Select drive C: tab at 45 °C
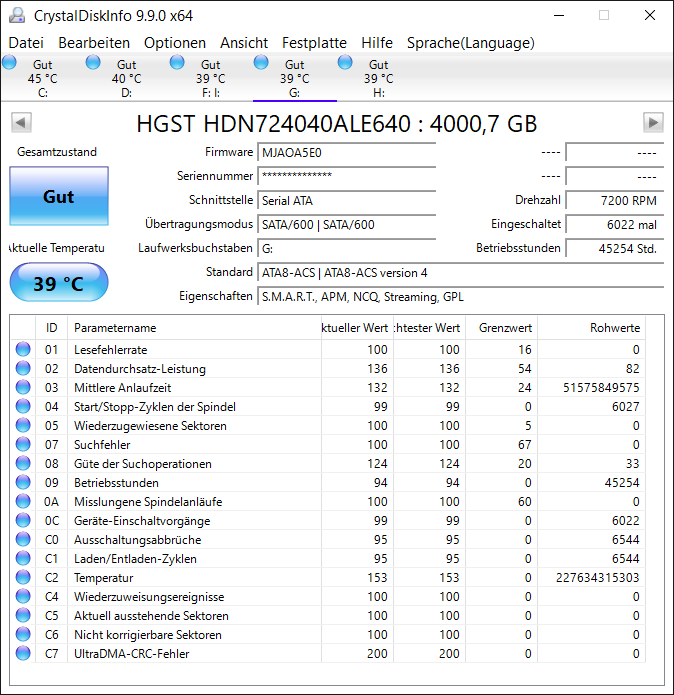Screen dimensions: 674x695 click(42, 78)
